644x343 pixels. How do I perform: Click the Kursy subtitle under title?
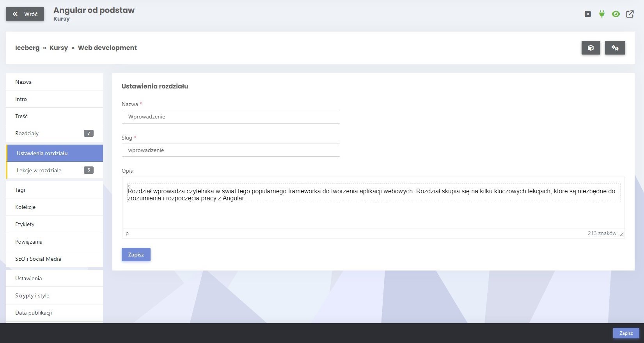click(62, 19)
